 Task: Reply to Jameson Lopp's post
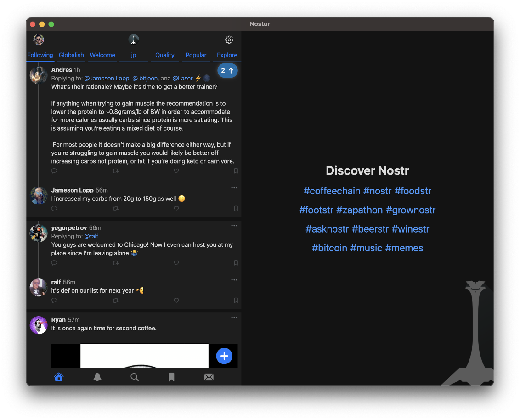coord(54,209)
